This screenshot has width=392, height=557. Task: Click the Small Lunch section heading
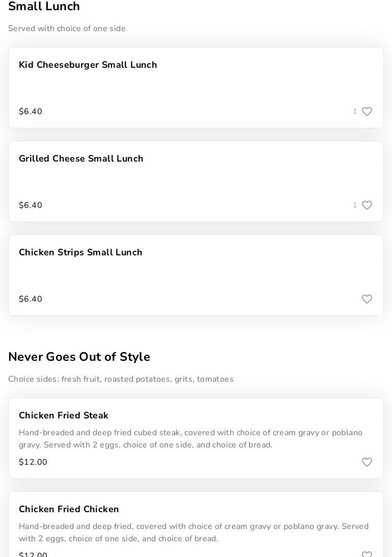[x=44, y=7]
